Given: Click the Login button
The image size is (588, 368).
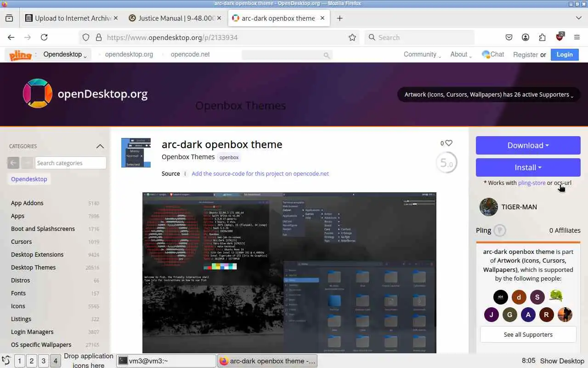Looking at the screenshot, I should [565, 54].
